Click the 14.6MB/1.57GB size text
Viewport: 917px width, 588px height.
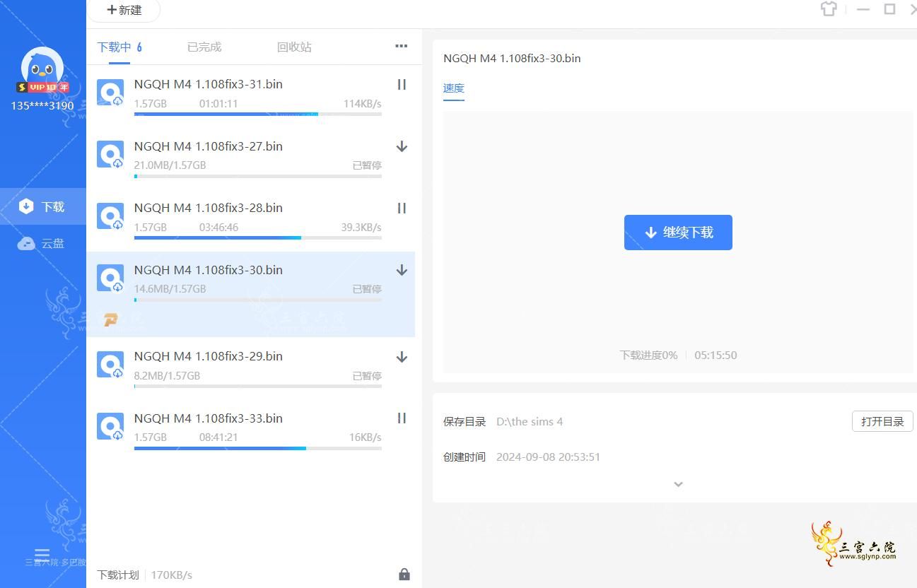[x=170, y=289]
